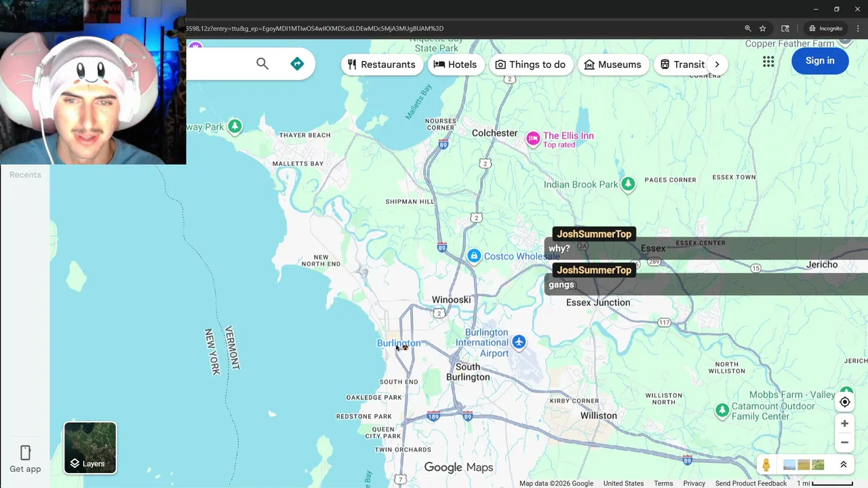
Task: Open the green foliage imagery thumbnail
Action: click(818, 465)
